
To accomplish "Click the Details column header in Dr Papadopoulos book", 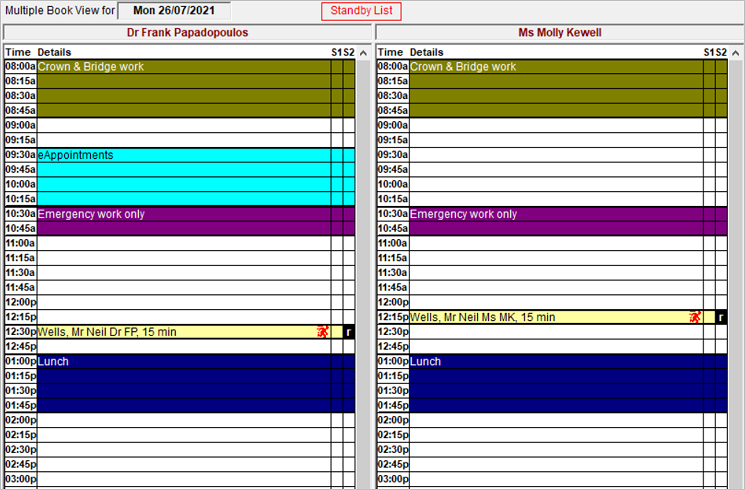I will (54, 52).
